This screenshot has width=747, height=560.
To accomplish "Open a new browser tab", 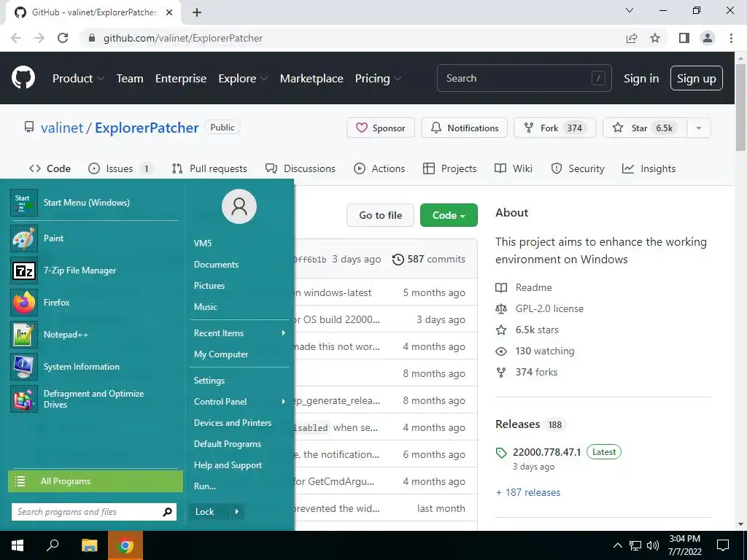I will click(x=197, y=12).
